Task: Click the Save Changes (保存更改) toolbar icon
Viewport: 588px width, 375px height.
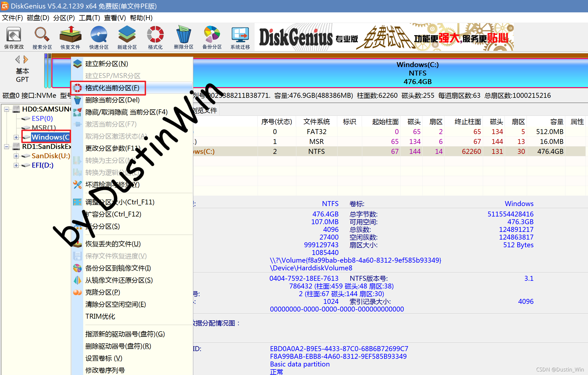Action: click(x=14, y=38)
